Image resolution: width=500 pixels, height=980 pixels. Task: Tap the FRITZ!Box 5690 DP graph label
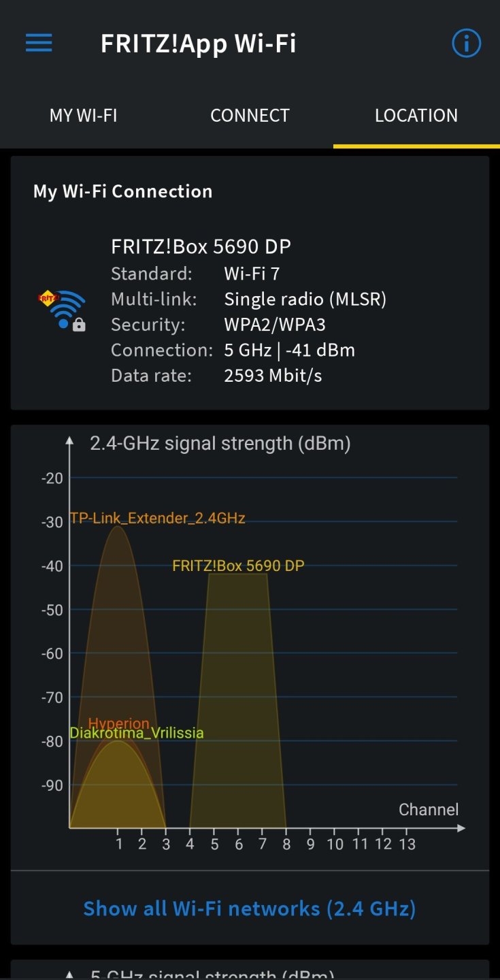[238, 566]
